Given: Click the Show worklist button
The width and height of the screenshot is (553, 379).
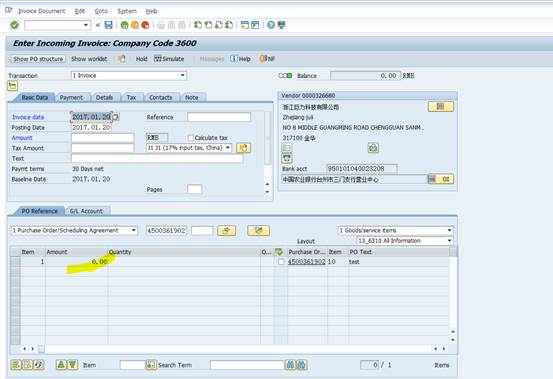Looking at the screenshot, I should pyautogui.click(x=89, y=59).
